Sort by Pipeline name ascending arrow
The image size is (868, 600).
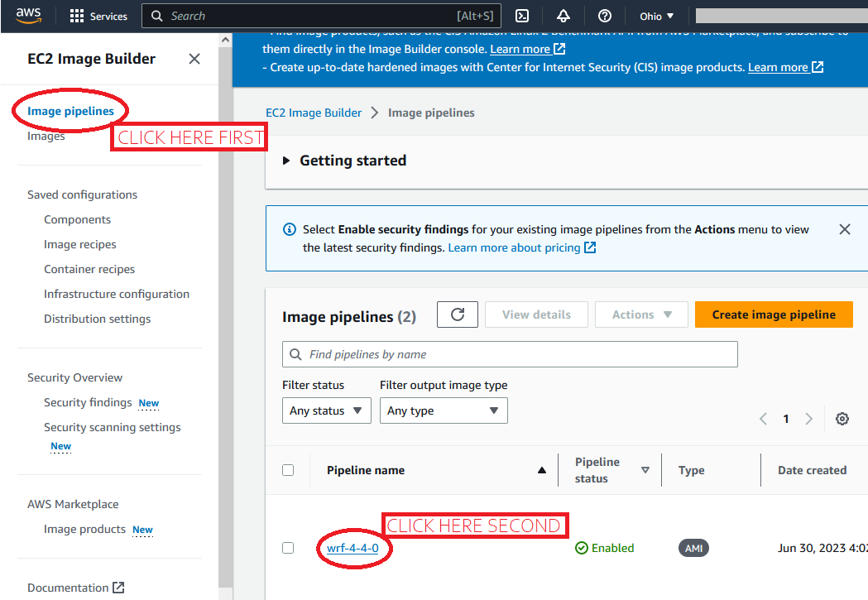[541, 470]
